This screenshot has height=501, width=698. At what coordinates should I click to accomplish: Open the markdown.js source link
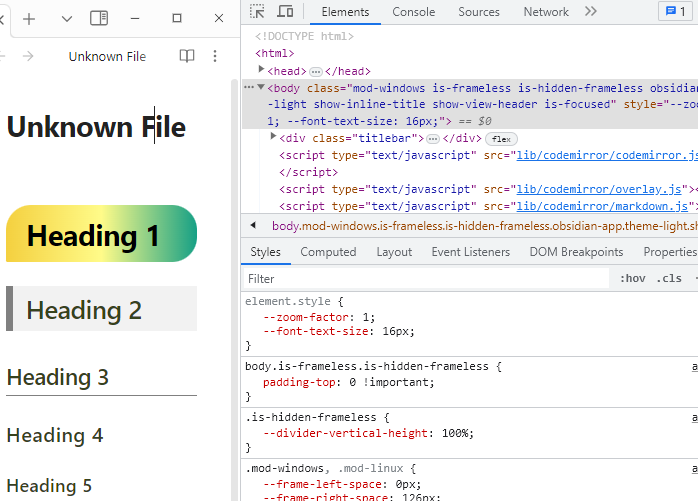(602, 206)
